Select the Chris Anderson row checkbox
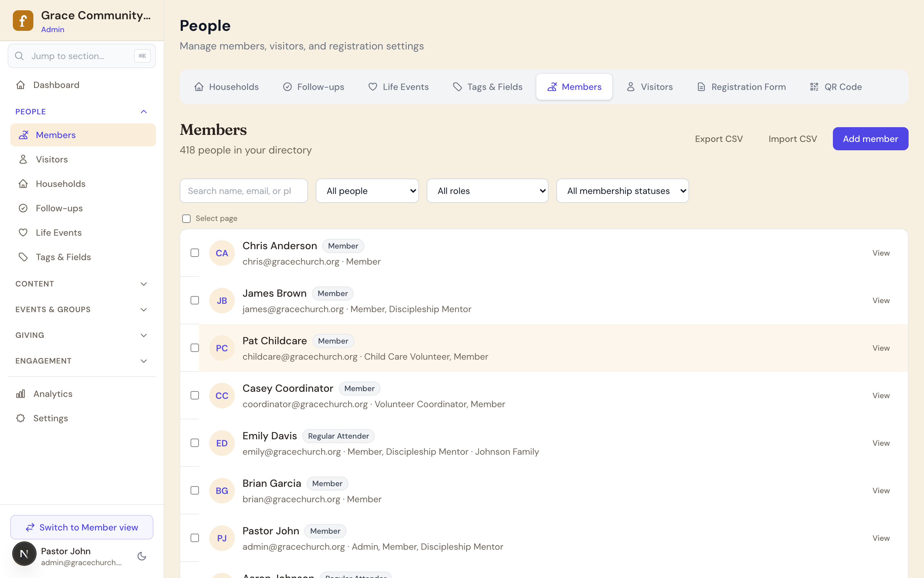Screen dimensions: 924x578 [x=195, y=253]
